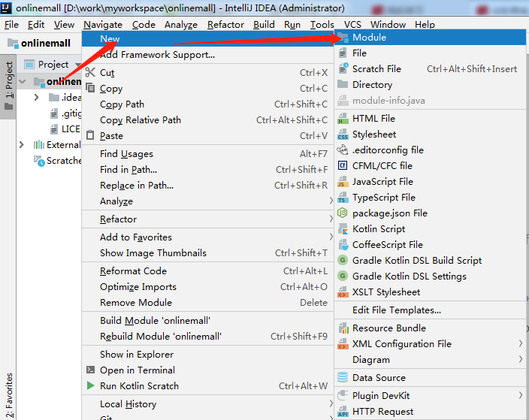Image resolution: width=529 pixels, height=420 pixels.
Task: Click the CoffeeScript File icon
Action: coord(343,245)
